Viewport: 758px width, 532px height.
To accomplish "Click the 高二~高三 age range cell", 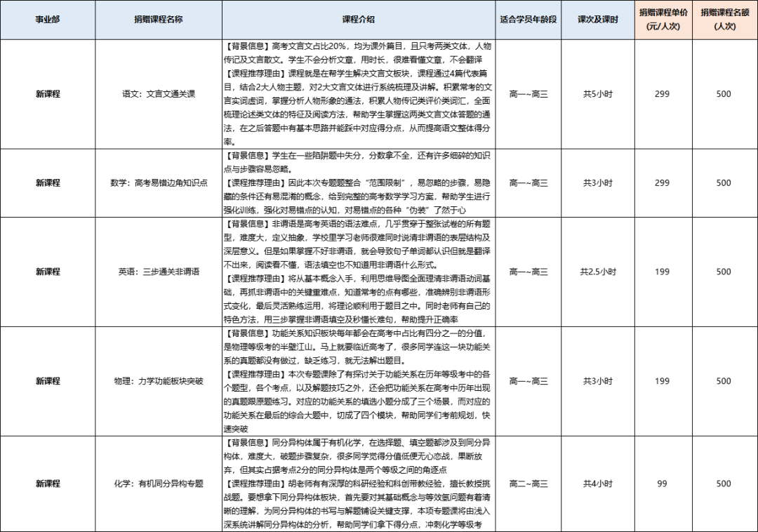I will [x=528, y=484].
